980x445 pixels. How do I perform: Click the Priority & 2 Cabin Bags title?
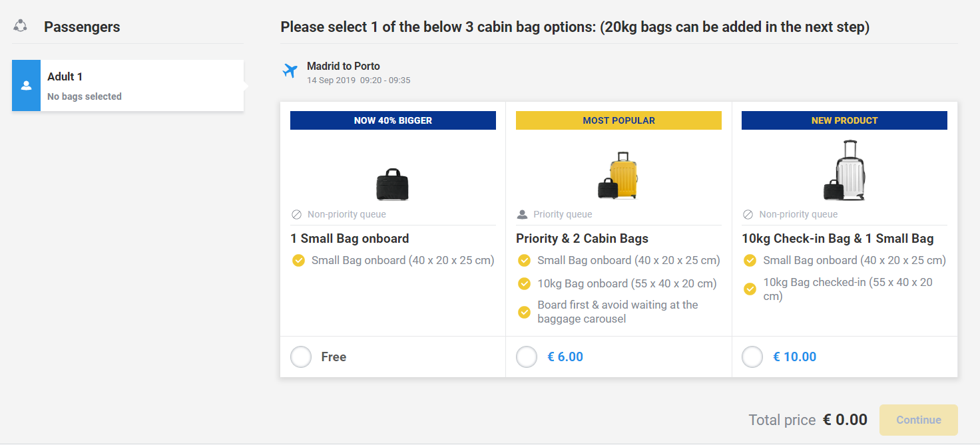point(582,239)
